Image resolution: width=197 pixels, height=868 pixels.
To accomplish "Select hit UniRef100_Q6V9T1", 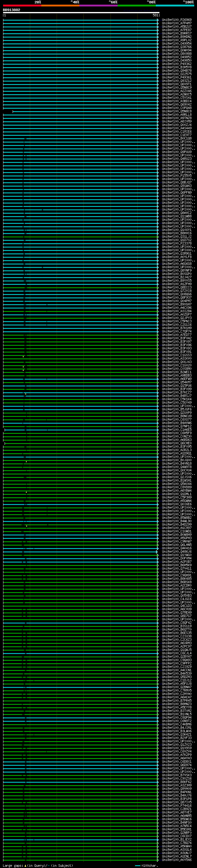I will coord(176,84).
